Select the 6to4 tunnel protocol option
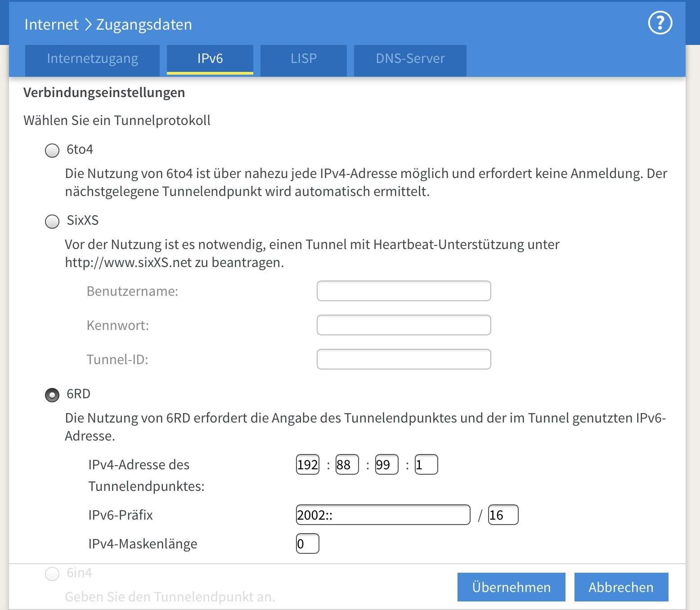The image size is (700, 610). pos(52,150)
